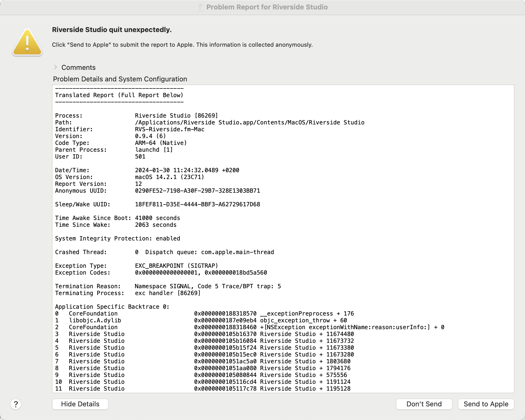This screenshot has width=525, height=420.
Task: Click the Problem Report window title text
Action: (267, 7)
